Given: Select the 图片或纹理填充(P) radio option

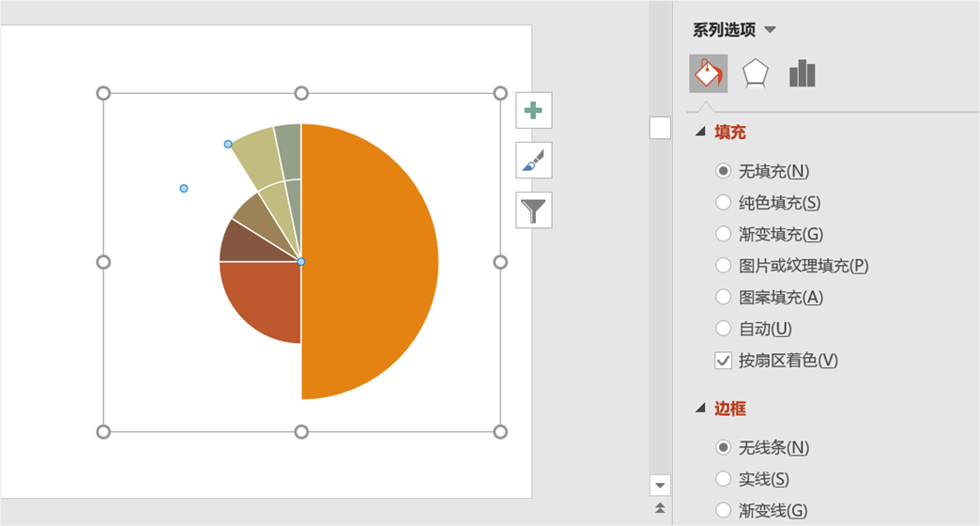Looking at the screenshot, I should [723, 265].
